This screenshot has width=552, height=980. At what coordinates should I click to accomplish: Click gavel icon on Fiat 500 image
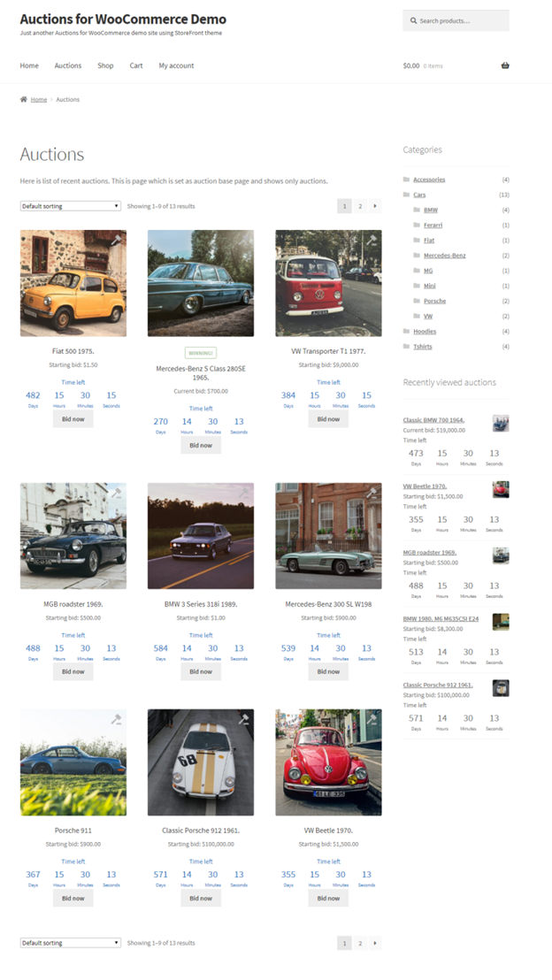tap(116, 241)
